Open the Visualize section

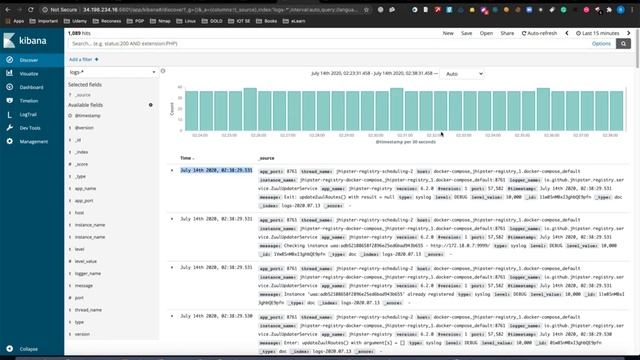coord(29,73)
